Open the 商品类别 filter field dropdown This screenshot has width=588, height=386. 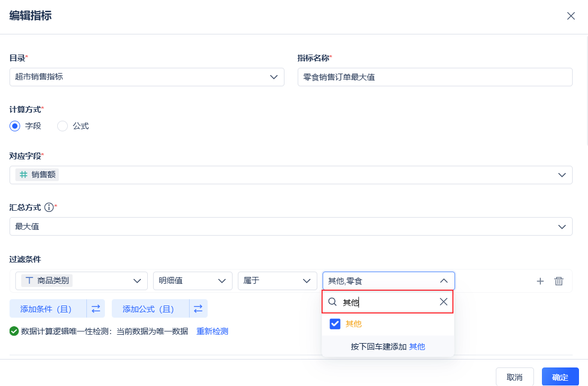pyautogui.click(x=82, y=281)
